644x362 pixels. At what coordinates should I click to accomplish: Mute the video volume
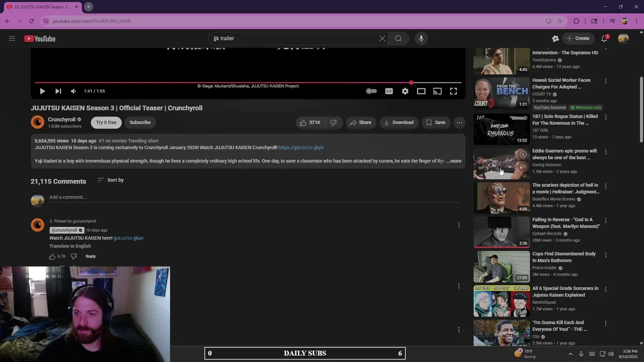pos(73,91)
